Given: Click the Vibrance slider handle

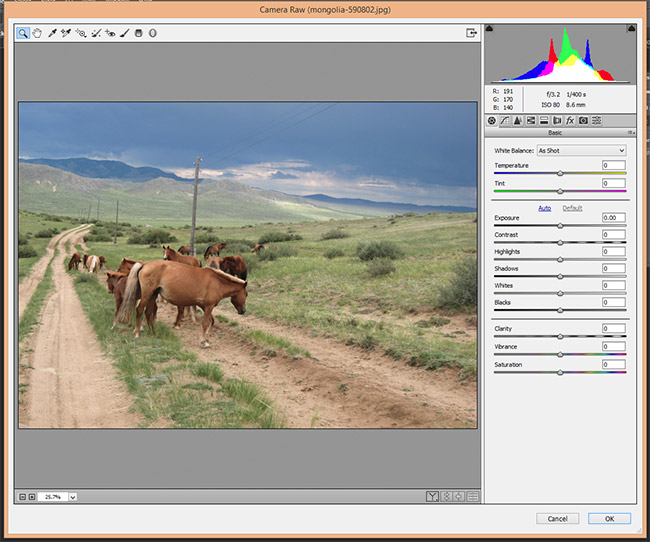Looking at the screenshot, I should tap(560, 355).
